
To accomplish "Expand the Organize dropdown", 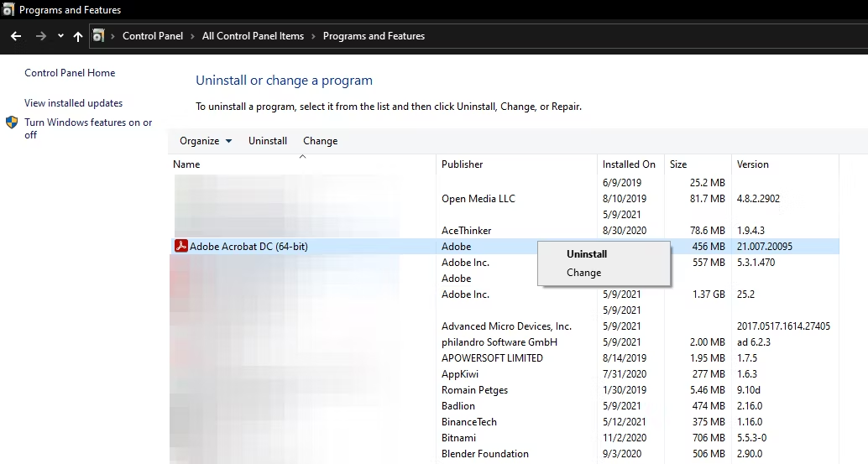I will (x=206, y=141).
